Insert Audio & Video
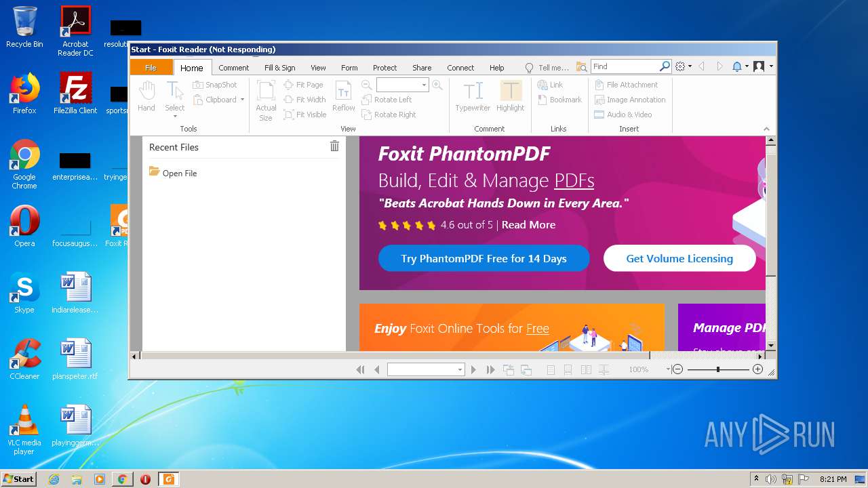The height and width of the screenshot is (488, 868). tap(623, 115)
